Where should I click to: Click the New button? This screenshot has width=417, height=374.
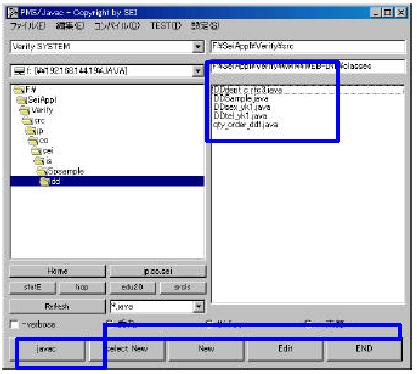coord(206,349)
